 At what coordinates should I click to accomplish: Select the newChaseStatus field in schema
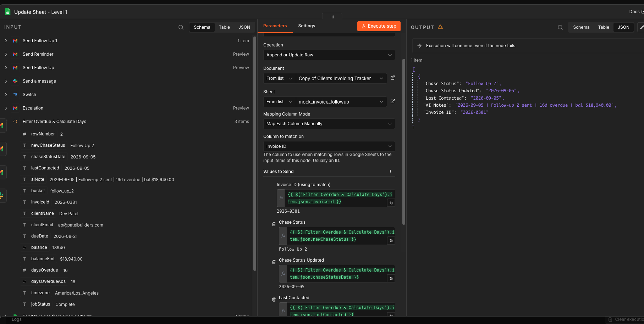[48, 145]
